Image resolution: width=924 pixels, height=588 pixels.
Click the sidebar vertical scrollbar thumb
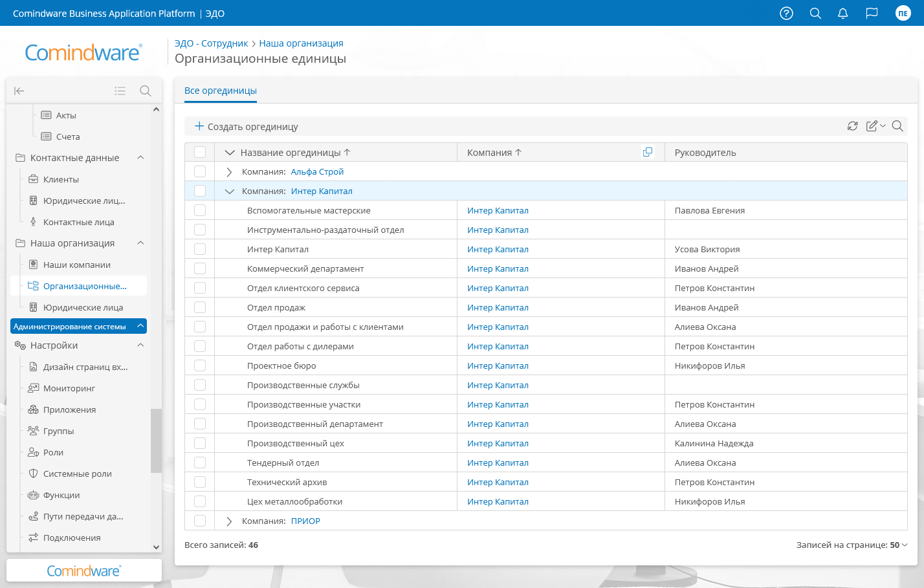(x=156, y=441)
